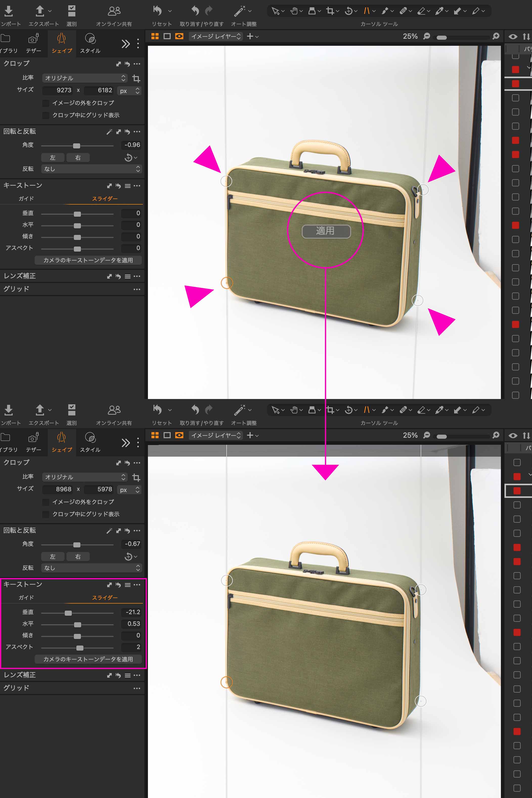Open the イメージ レイヤー dropdown in the lower viewer bar

[x=215, y=435]
